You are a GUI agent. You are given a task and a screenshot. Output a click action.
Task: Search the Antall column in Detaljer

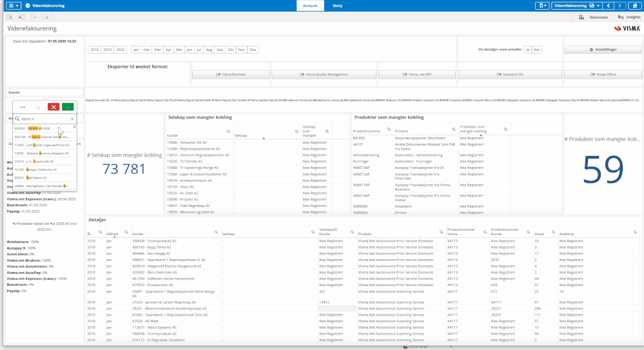pyautogui.click(x=553, y=232)
